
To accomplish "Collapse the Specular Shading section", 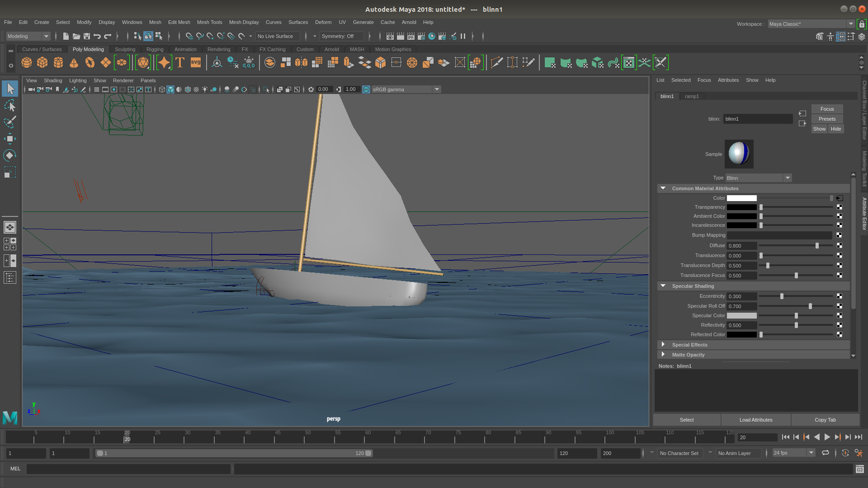I will click(x=663, y=286).
